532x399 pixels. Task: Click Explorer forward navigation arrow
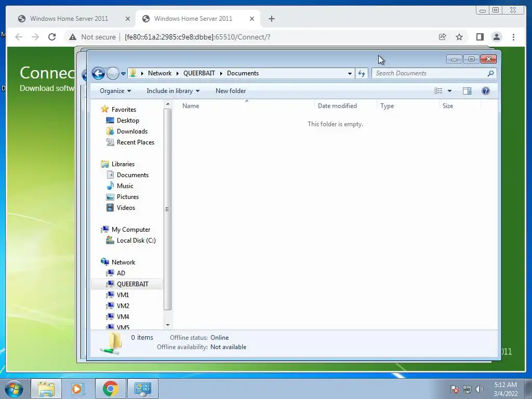[113, 73]
